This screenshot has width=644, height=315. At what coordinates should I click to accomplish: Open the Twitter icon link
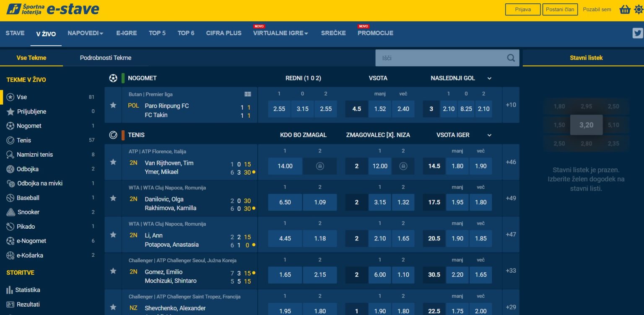(637, 33)
